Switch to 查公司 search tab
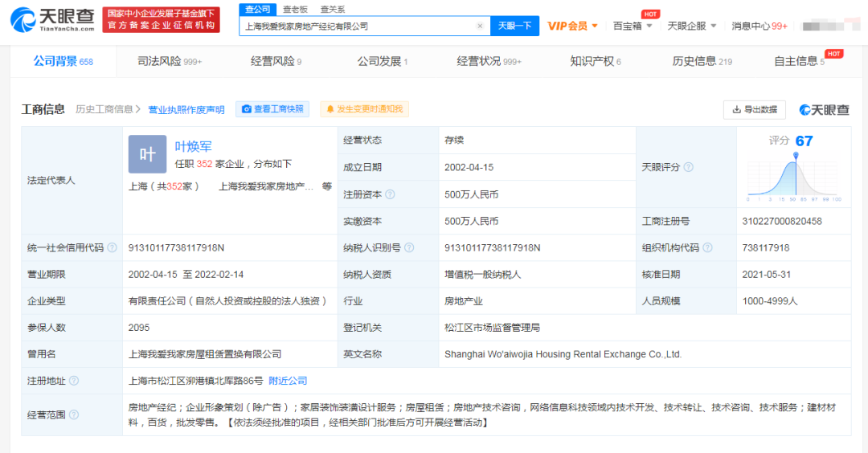Image resolution: width=868 pixels, height=453 pixels. (258, 9)
